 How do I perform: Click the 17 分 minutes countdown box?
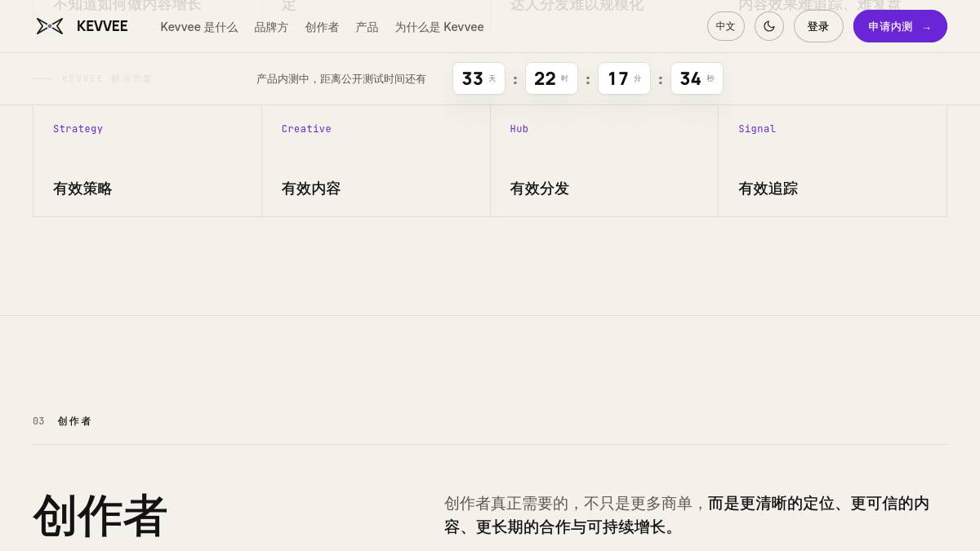pyautogui.click(x=624, y=78)
